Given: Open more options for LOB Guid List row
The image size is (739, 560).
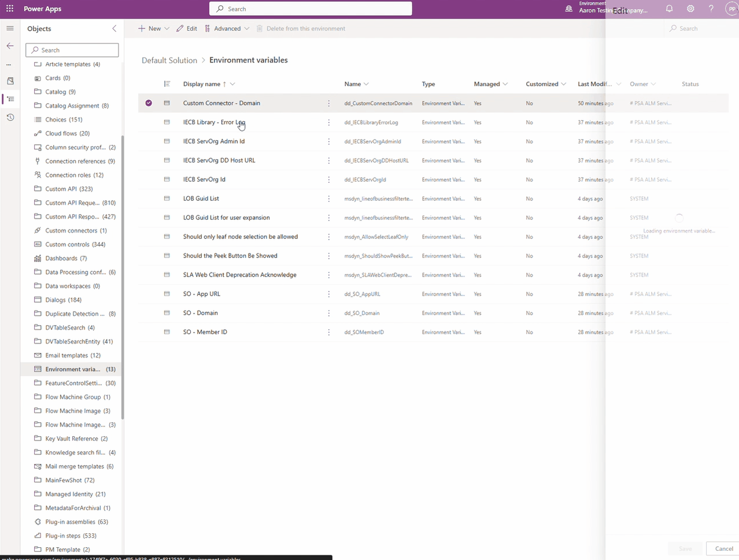Looking at the screenshot, I should pyautogui.click(x=329, y=199).
